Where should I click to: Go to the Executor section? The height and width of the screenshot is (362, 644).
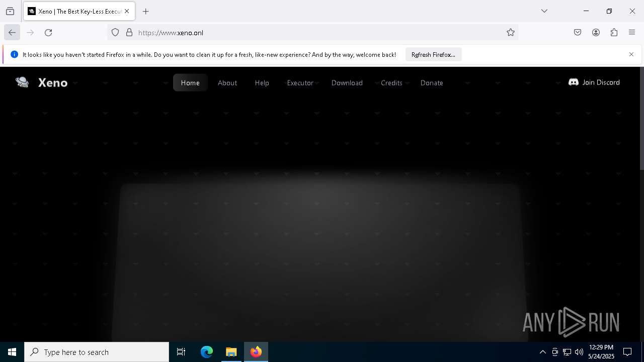pos(300,83)
